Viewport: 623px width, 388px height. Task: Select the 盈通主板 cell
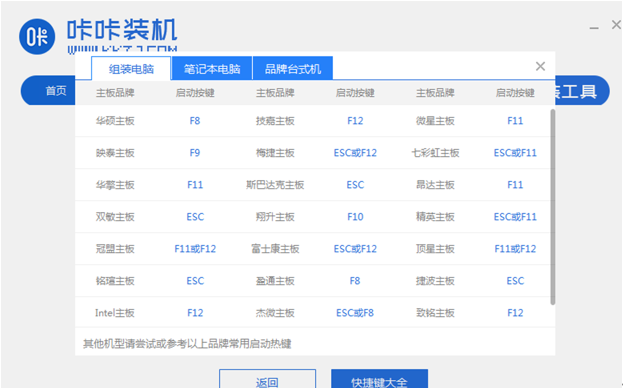tap(275, 281)
